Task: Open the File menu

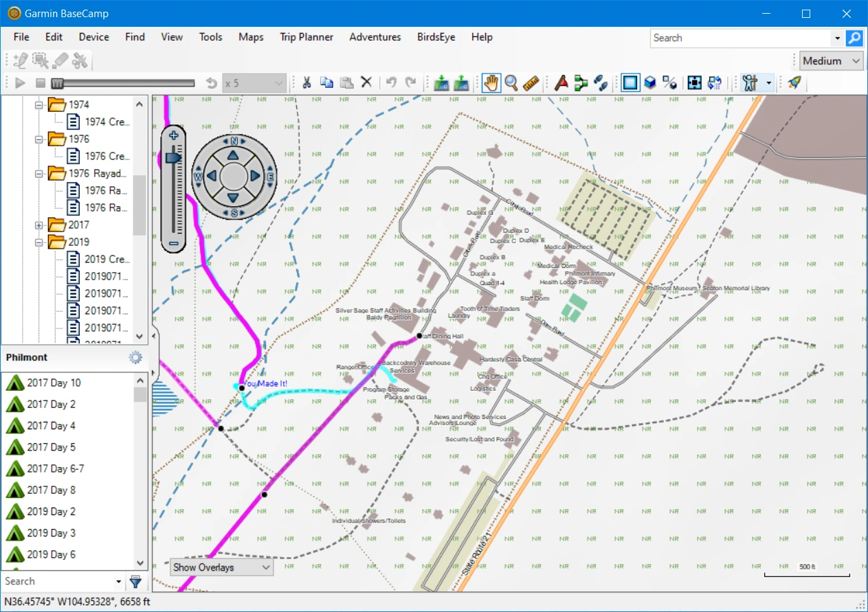Action: coord(21,37)
